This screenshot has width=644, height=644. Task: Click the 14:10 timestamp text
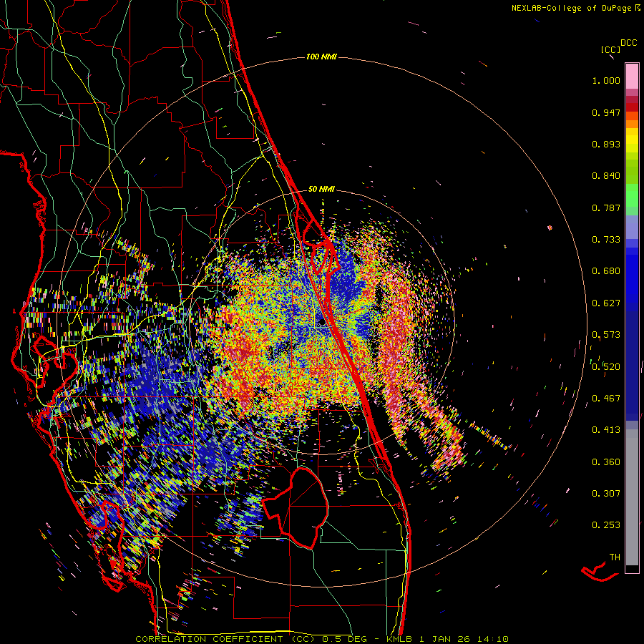pyautogui.click(x=493, y=639)
